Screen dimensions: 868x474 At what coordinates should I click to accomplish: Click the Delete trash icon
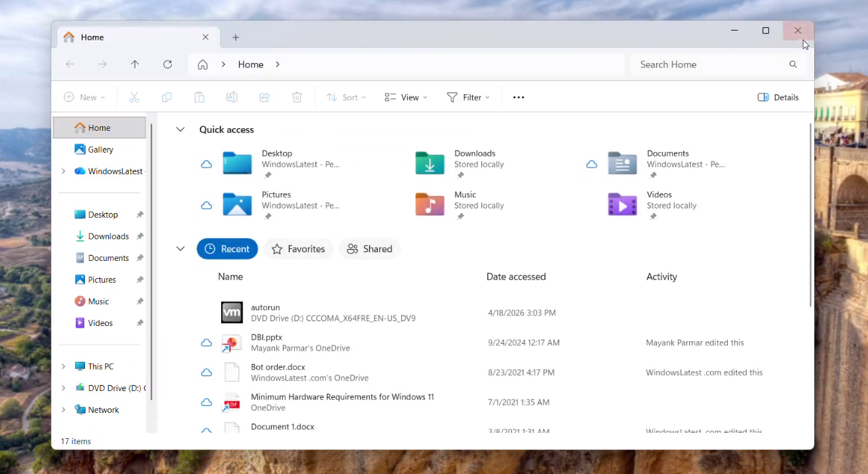(x=297, y=98)
